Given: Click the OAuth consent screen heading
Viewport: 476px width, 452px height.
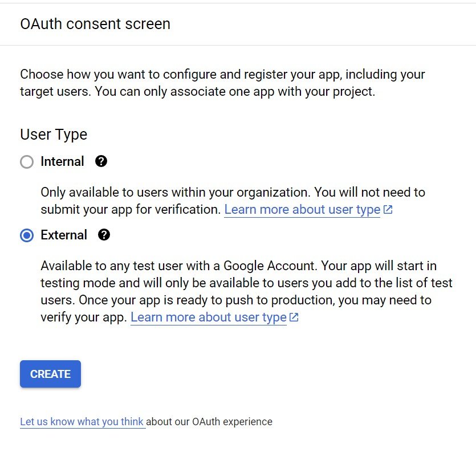Looking at the screenshot, I should [95, 24].
